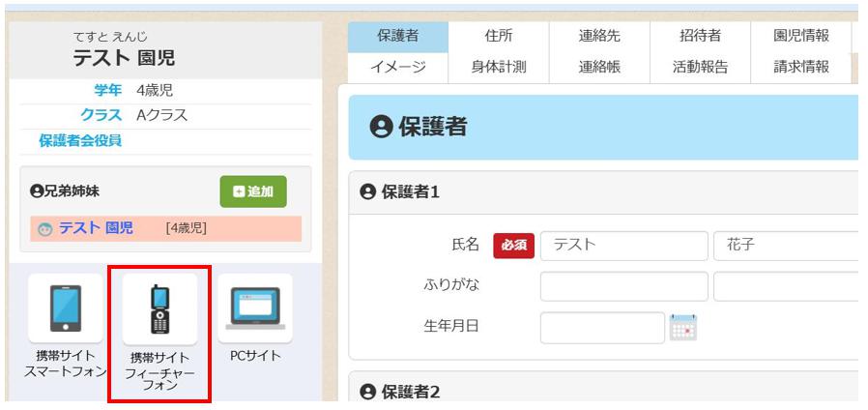This screenshot has height=410, width=868.
Task: Open the feature phone mobile site icon
Action: pos(159,309)
